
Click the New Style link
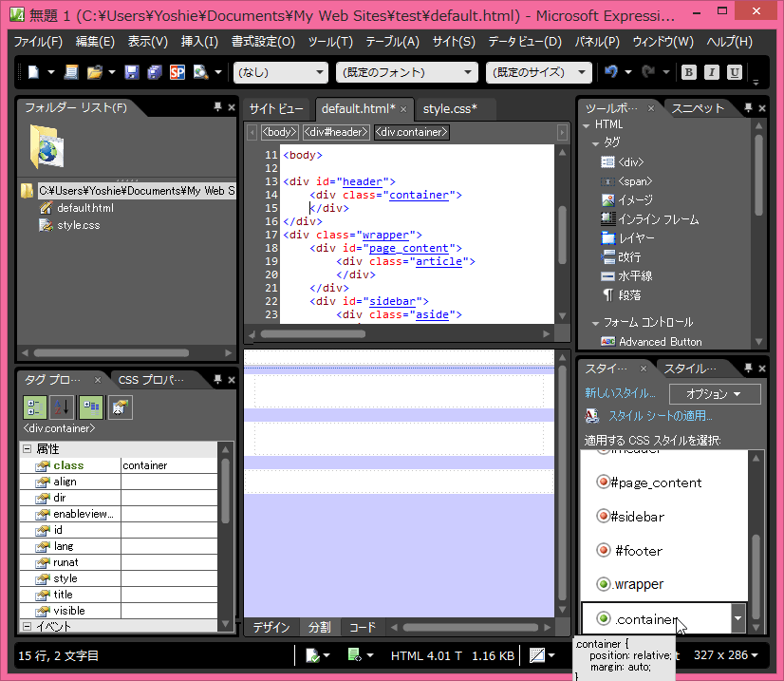[620, 393]
